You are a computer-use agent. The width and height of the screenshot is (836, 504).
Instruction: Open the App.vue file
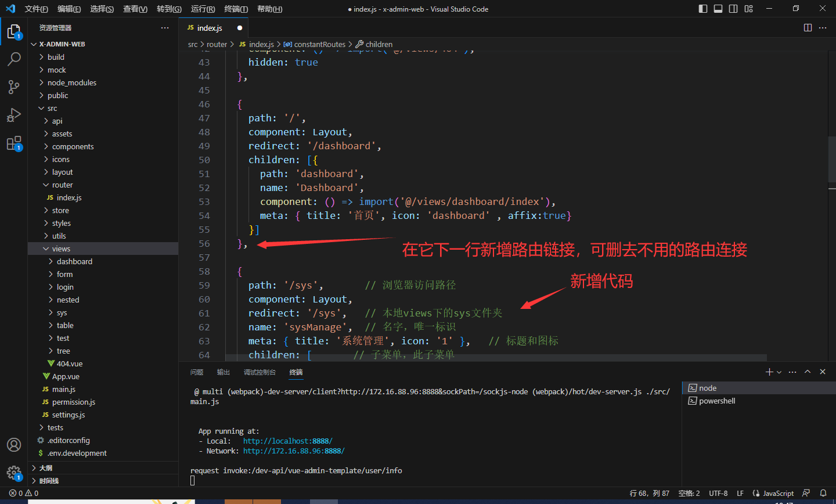tap(103, 376)
